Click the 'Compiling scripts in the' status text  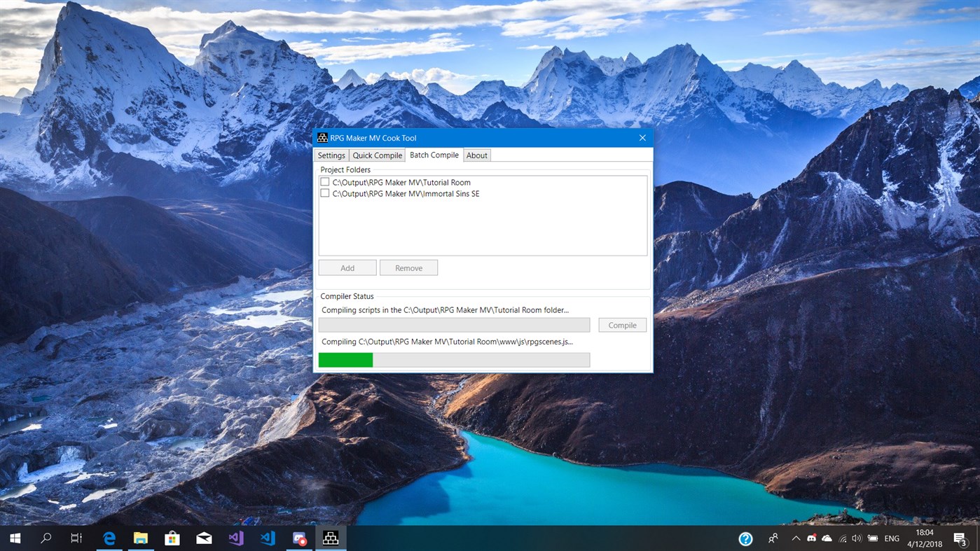446,309
